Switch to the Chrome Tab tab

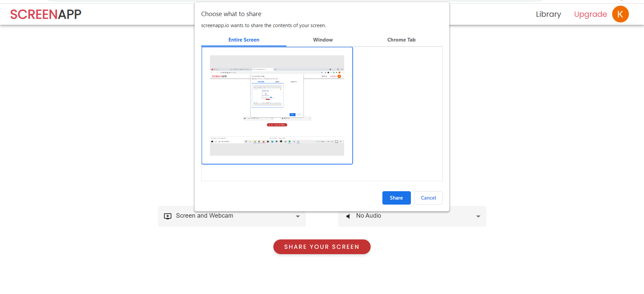click(401, 40)
